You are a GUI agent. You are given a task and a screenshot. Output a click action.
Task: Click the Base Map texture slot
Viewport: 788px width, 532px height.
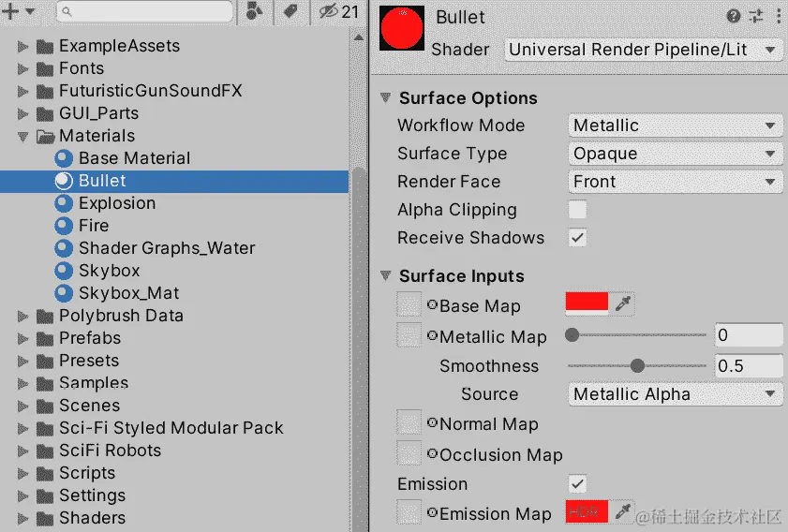[409, 303]
